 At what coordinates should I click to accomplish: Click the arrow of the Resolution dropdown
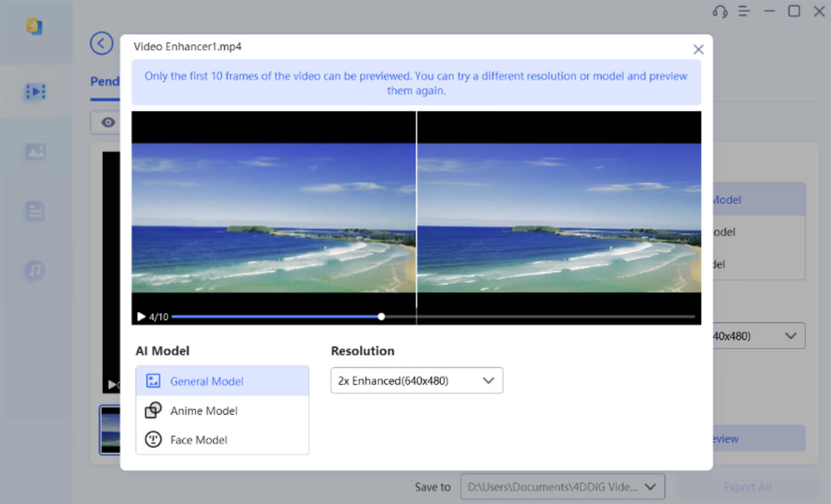coord(488,380)
